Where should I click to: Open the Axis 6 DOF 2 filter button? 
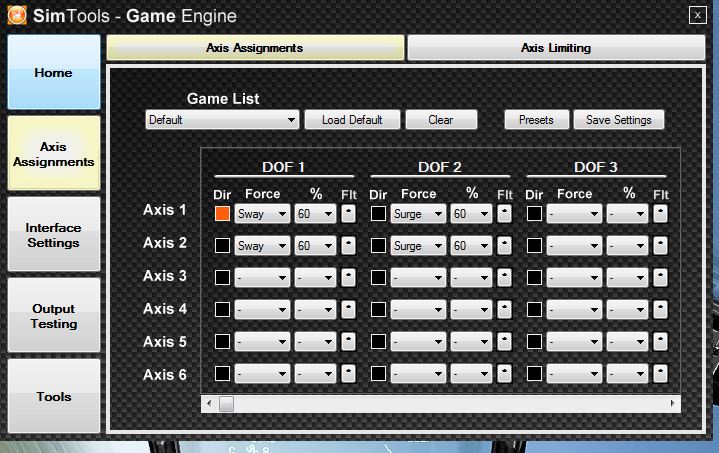[x=504, y=374]
